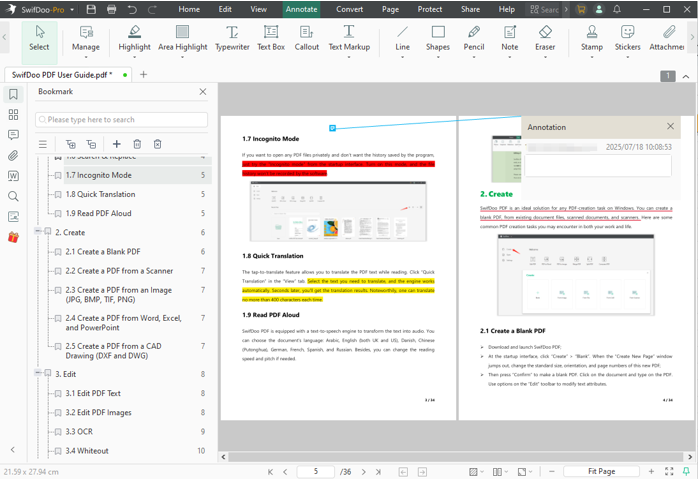Go to the next page
Viewport: 699px width, 483px height.
[363, 471]
